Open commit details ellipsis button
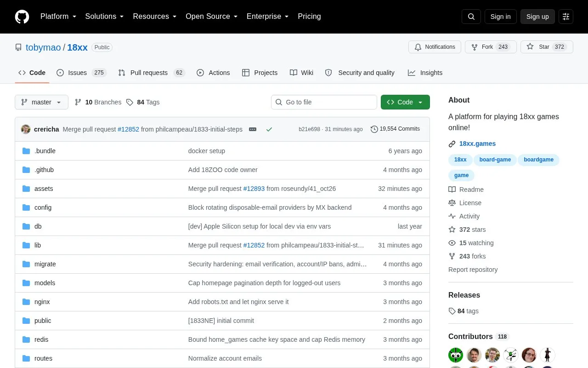Image resolution: width=588 pixels, height=368 pixels. (253, 129)
